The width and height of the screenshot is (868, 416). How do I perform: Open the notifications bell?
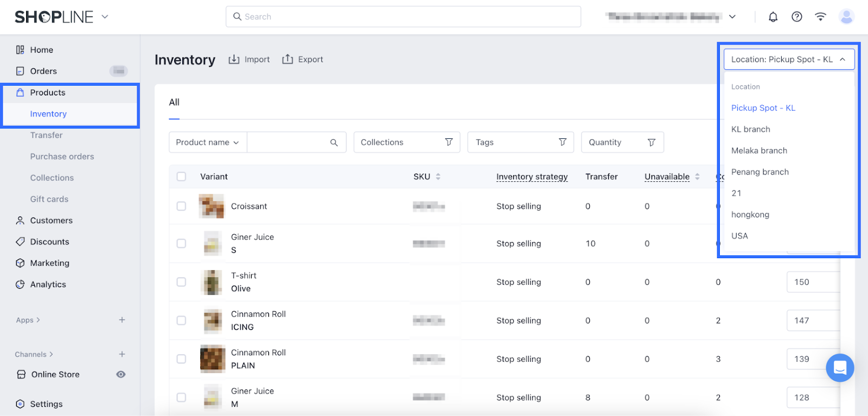pyautogui.click(x=773, y=17)
